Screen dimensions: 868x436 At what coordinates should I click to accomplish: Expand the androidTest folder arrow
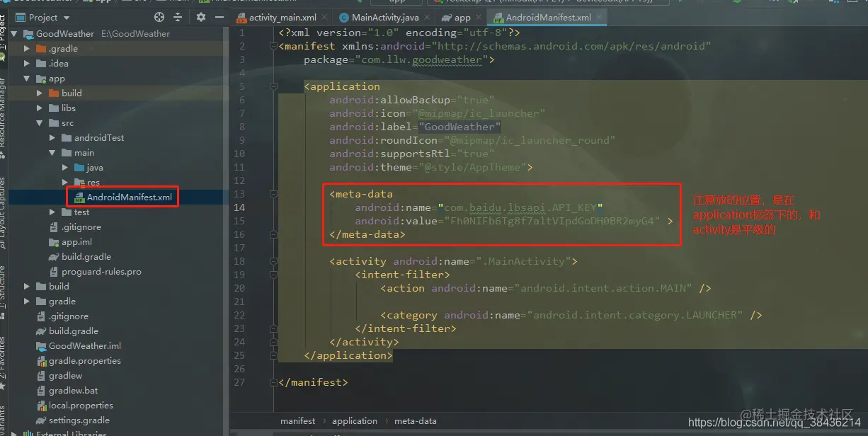[52, 138]
